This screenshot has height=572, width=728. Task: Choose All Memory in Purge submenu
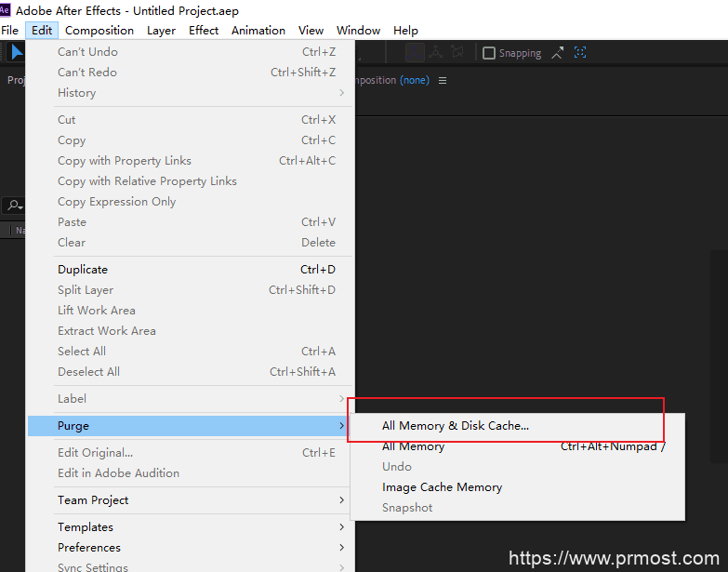[518, 446]
